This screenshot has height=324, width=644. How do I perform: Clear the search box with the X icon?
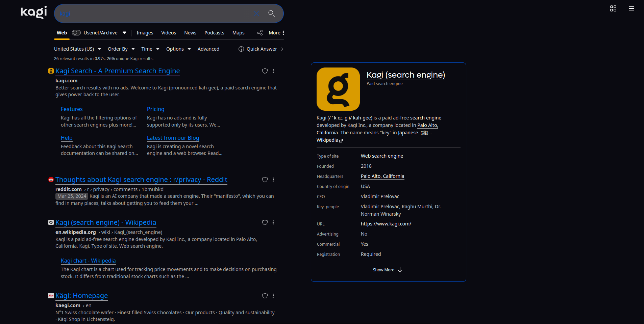[256, 13]
